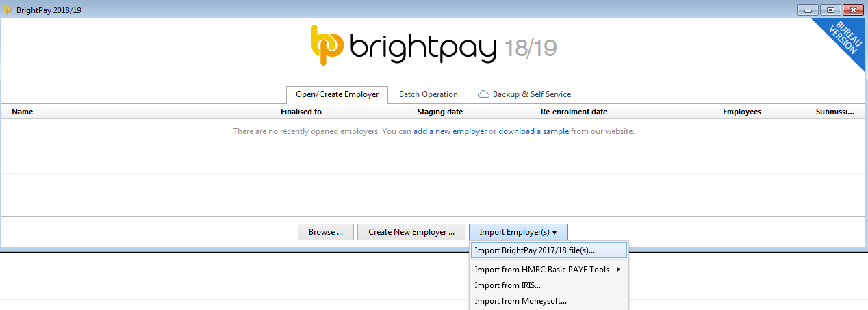The image size is (868, 310).
Task: Close the BrightPay 2018/19 window
Action: (x=852, y=10)
